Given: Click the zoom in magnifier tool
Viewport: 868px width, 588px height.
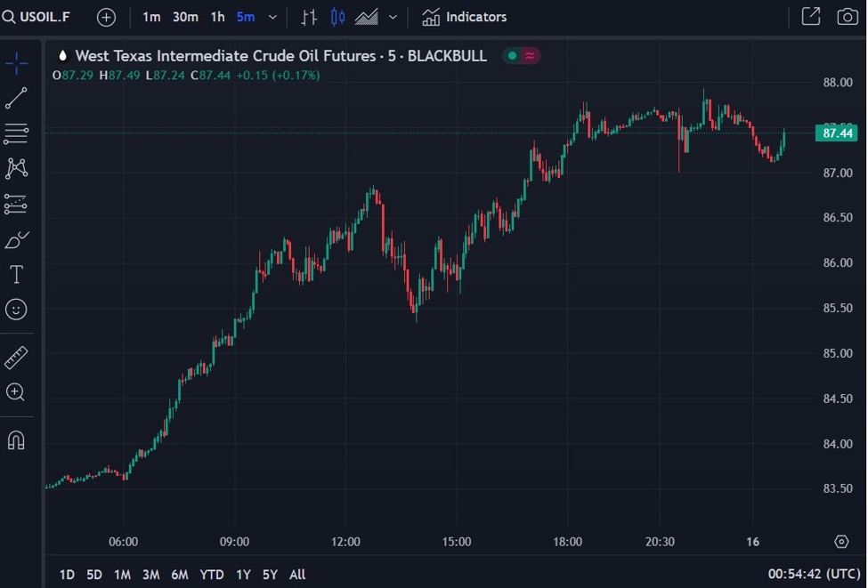Looking at the screenshot, I should click(16, 392).
